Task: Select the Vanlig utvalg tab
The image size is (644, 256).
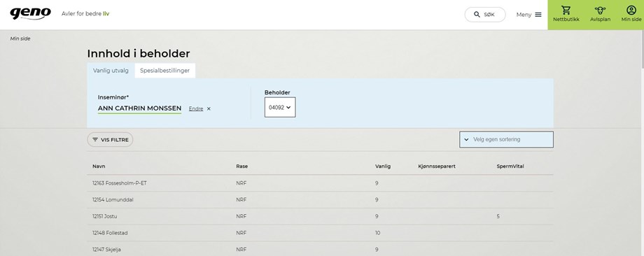Action: click(111, 71)
